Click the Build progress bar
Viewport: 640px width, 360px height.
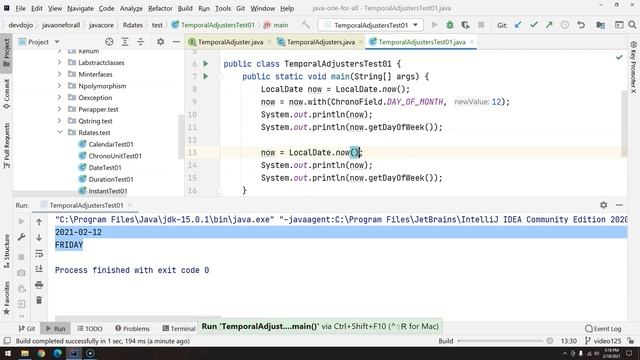[501, 341]
